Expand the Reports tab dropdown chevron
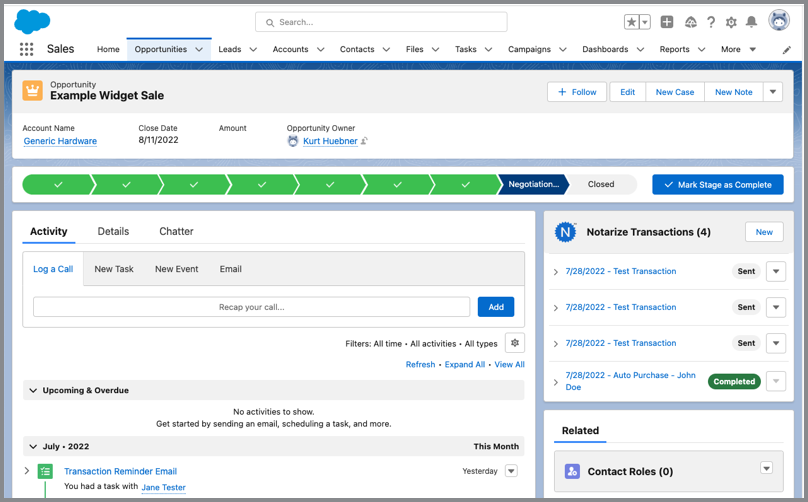Viewport: 808px width, 502px height. tap(701, 49)
